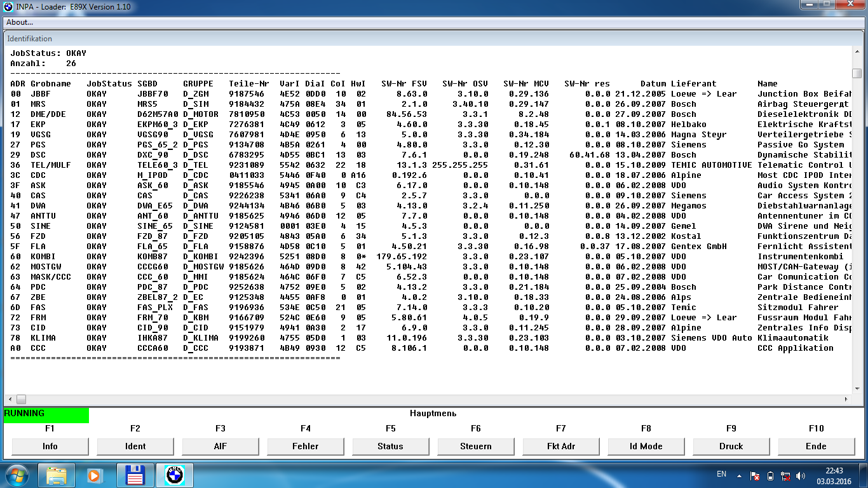
Task: Open the AIF function button
Action: point(220,446)
